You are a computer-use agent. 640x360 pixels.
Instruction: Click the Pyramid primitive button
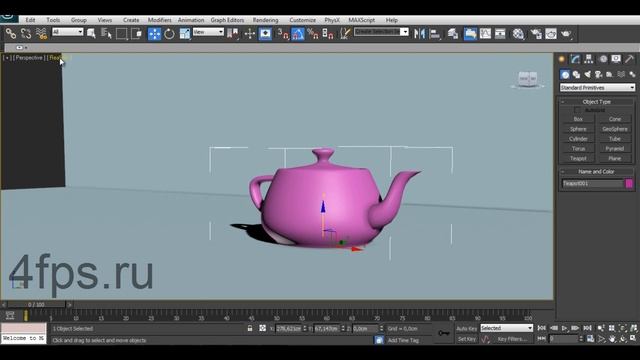coord(615,149)
